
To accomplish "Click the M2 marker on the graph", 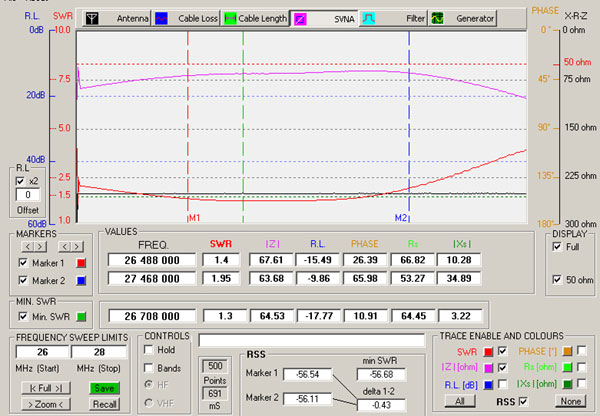I will pyautogui.click(x=401, y=218).
